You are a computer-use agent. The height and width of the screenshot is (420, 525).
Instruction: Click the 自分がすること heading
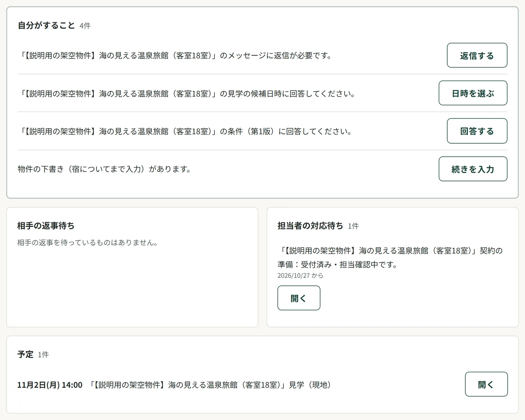pyautogui.click(x=46, y=25)
